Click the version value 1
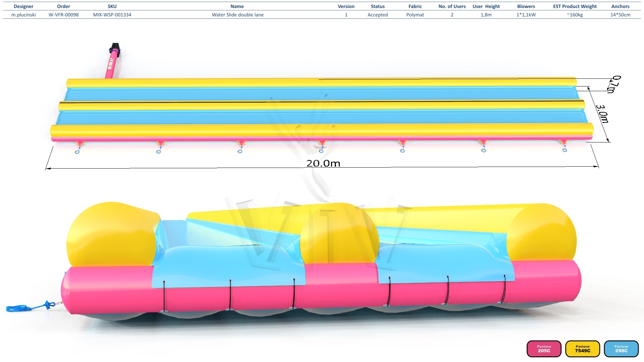The image size is (644, 362). pos(346,15)
